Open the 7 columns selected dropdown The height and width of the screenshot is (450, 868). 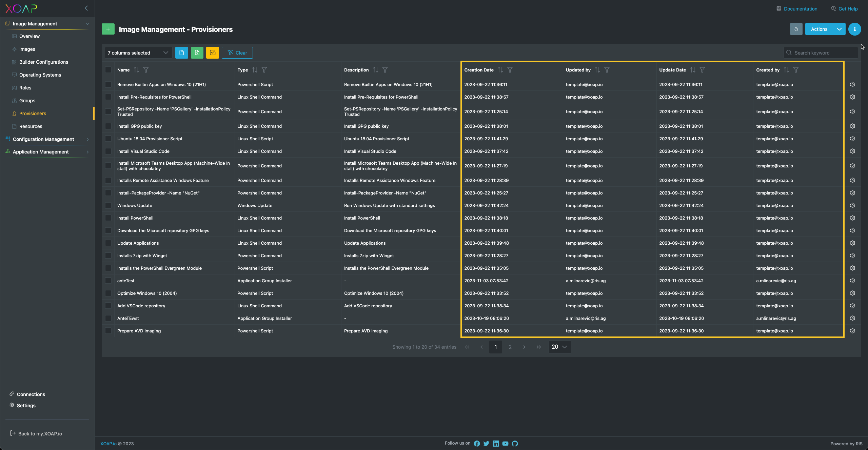(x=138, y=53)
